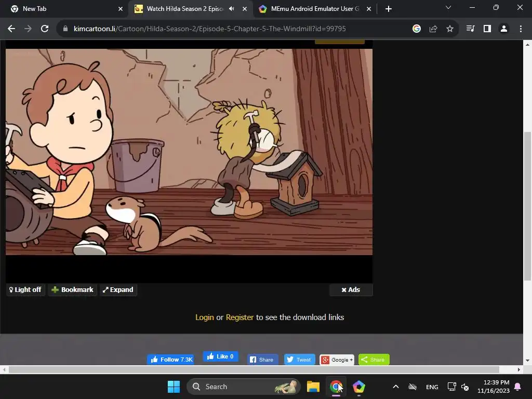
Task: Open site info padlock icon
Action: pos(65,29)
